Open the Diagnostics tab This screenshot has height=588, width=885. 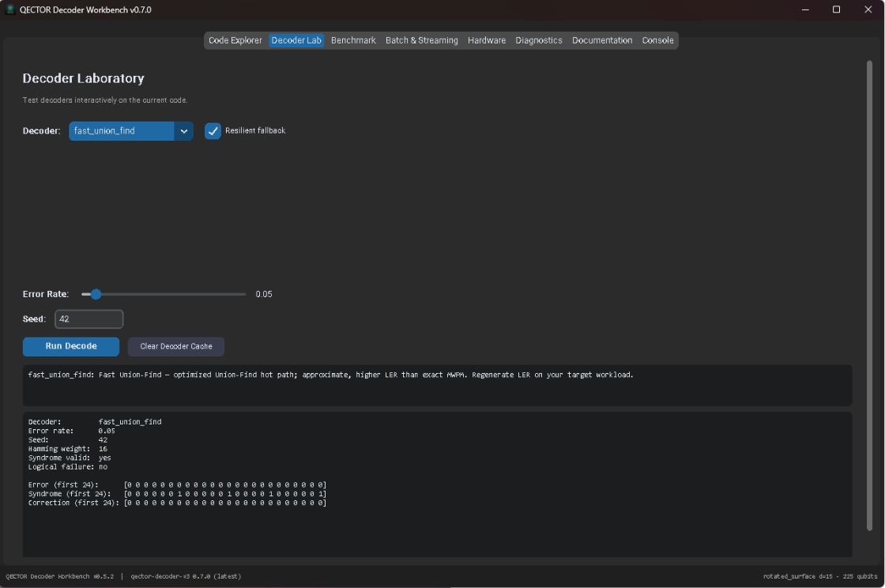(x=538, y=40)
